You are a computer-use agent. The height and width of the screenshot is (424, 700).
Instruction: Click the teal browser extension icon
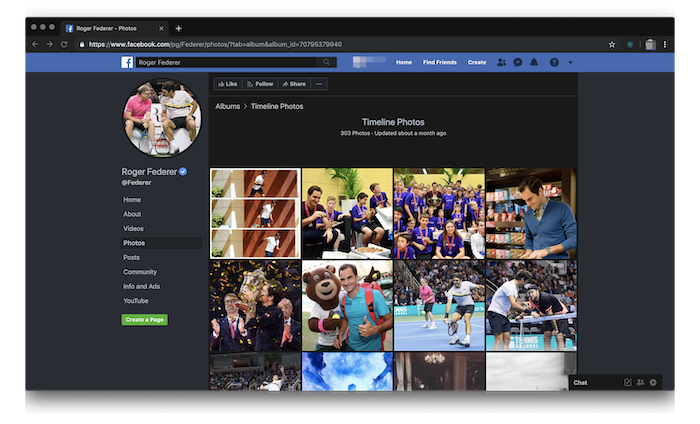(x=630, y=44)
